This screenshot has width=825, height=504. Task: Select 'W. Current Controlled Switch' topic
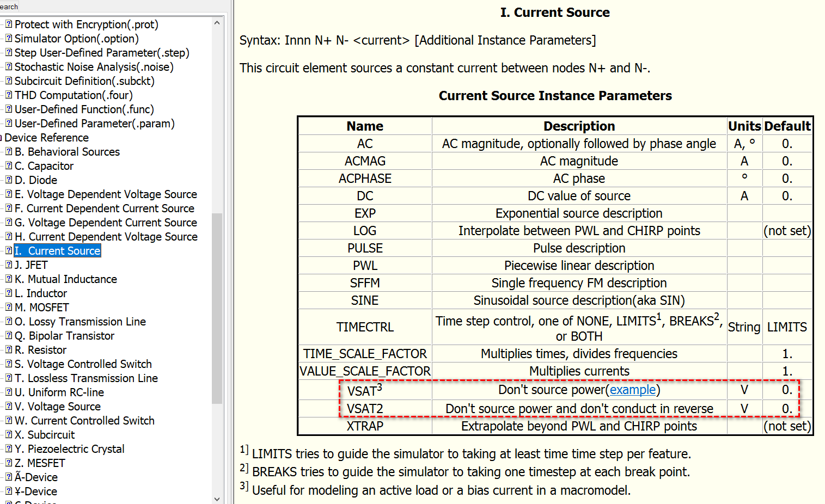(84, 421)
